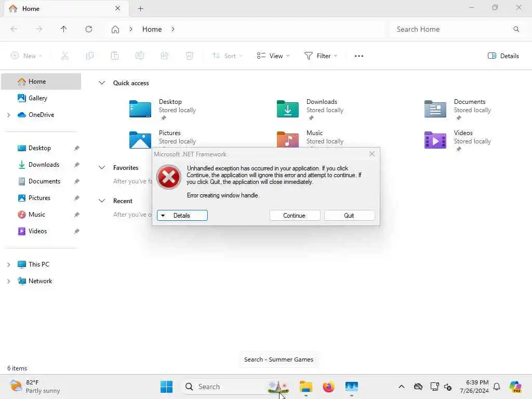Close the Microsoft .NET Framework dialog
Image resolution: width=532 pixels, height=399 pixels.
click(372, 154)
